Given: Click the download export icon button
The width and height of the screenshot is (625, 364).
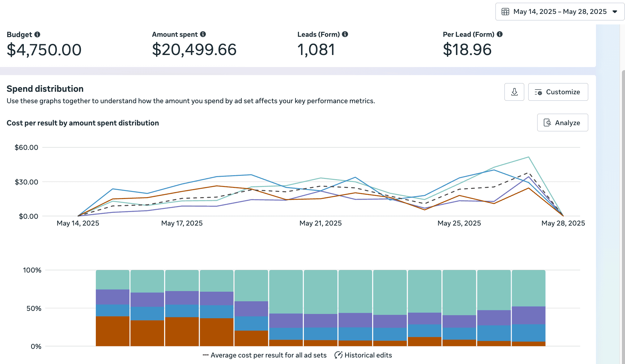Looking at the screenshot, I should point(514,92).
